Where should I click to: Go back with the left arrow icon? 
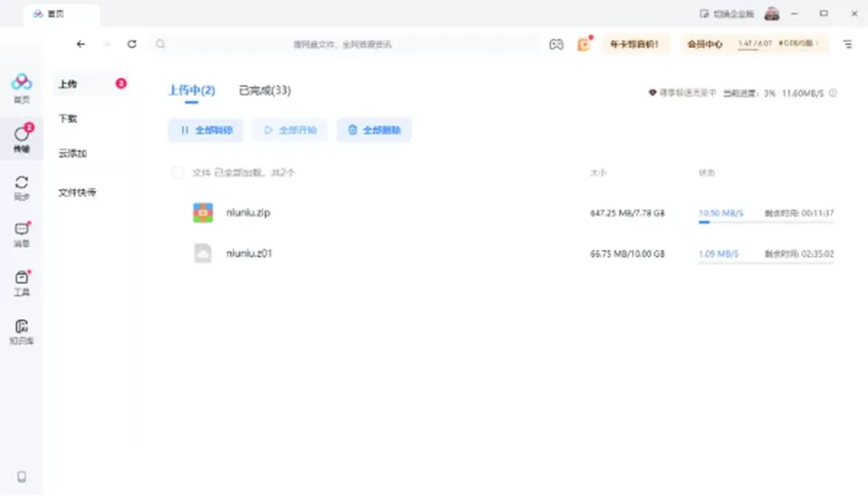[x=80, y=43]
